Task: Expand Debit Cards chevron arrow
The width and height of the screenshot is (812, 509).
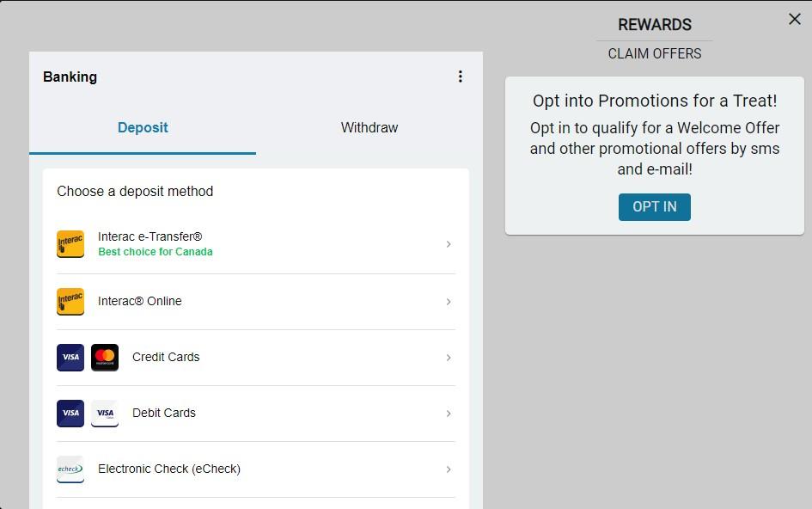Action: pos(449,414)
